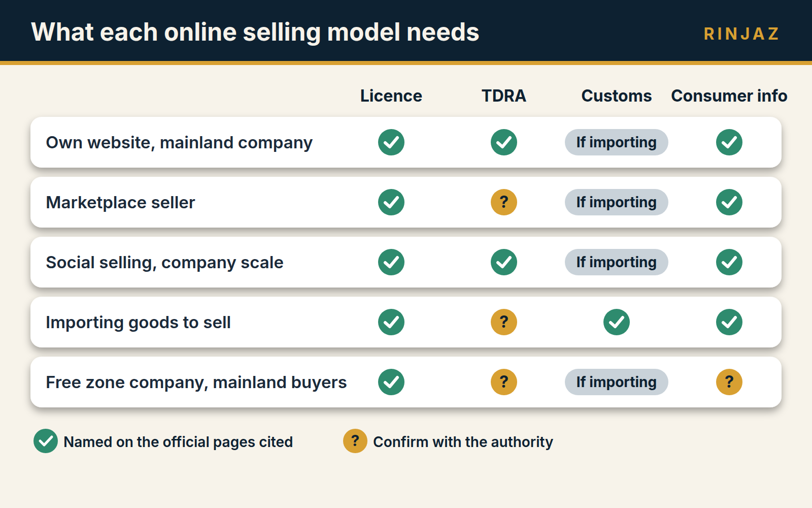Viewport: 812px width, 508px height.
Task: Click TDRA checkmark for Own website row
Action: pos(504,142)
